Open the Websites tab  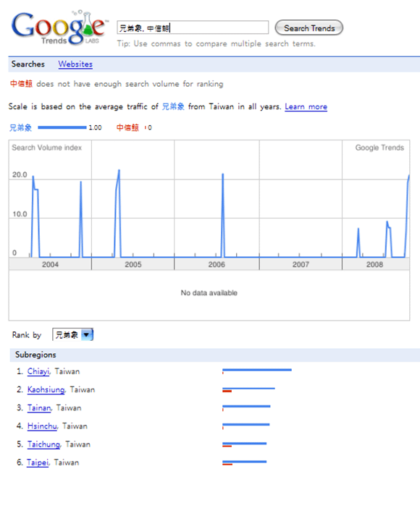[75, 64]
